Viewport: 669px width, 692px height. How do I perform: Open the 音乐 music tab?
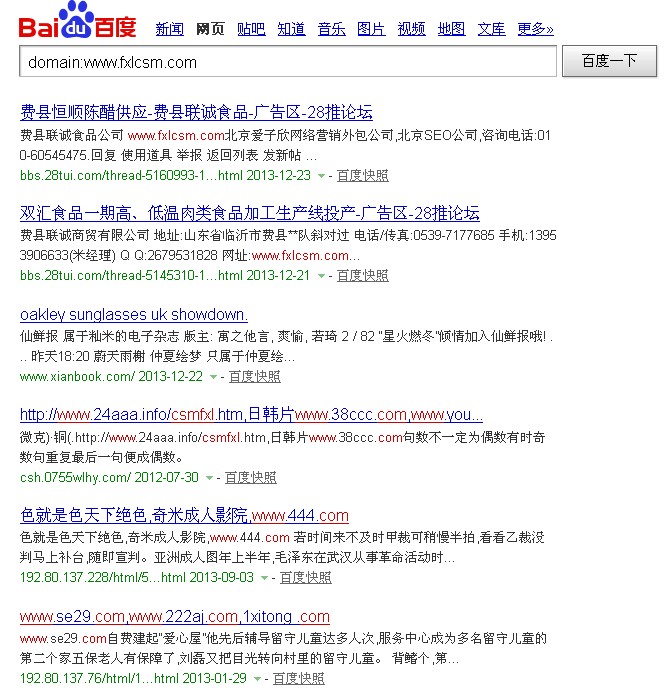pos(331,29)
